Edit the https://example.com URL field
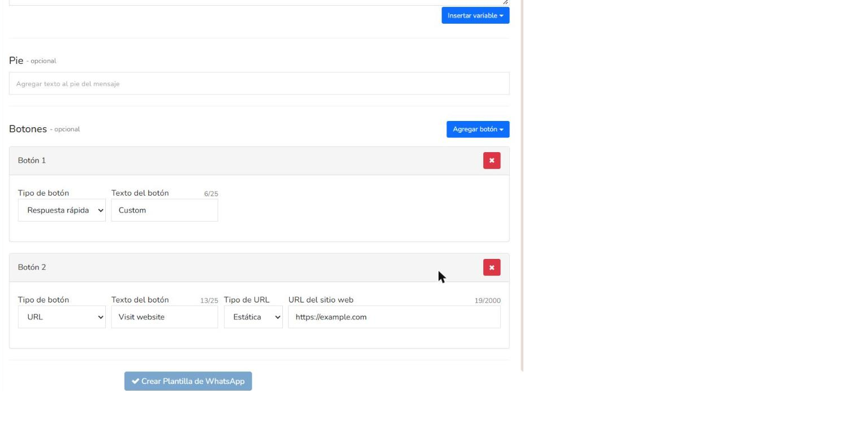 click(x=394, y=317)
